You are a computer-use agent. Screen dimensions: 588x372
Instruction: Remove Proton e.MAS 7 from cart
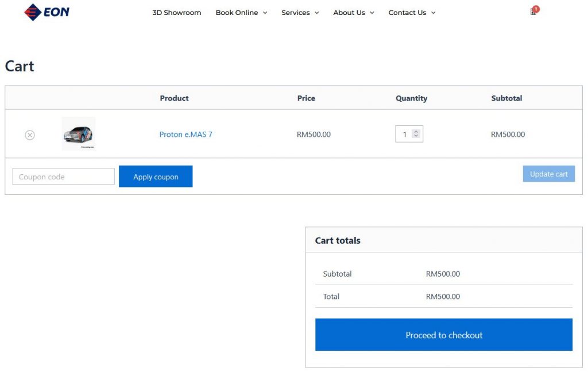[x=30, y=135]
